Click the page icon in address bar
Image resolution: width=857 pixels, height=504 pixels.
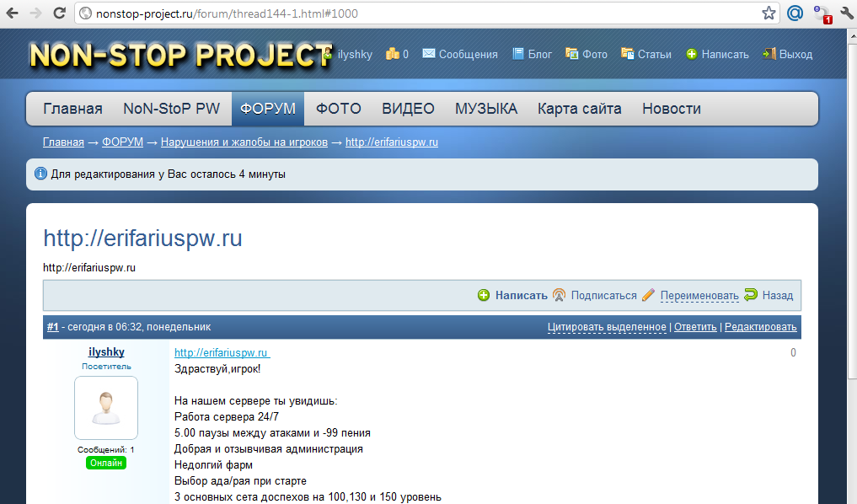point(85,13)
